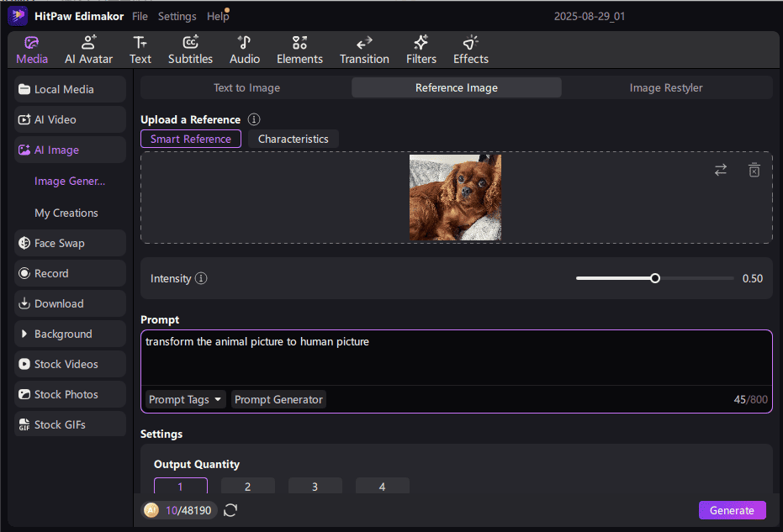Open Face Swap in the sidebar

click(70, 243)
